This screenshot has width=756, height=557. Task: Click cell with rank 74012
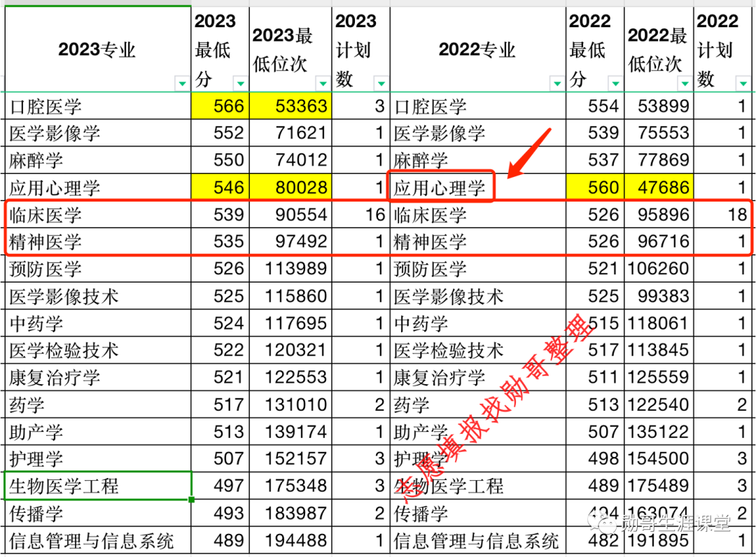pos(290,160)
